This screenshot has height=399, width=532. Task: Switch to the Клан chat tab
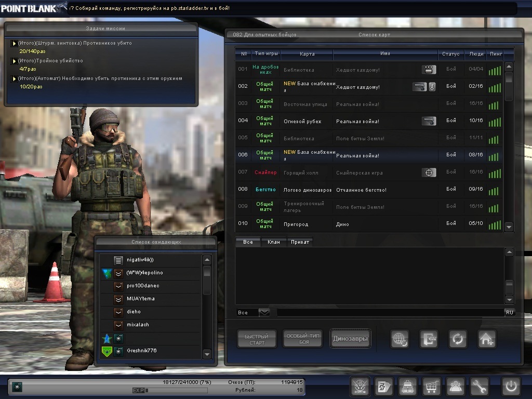pyautogui.click(x=273, y=242)
